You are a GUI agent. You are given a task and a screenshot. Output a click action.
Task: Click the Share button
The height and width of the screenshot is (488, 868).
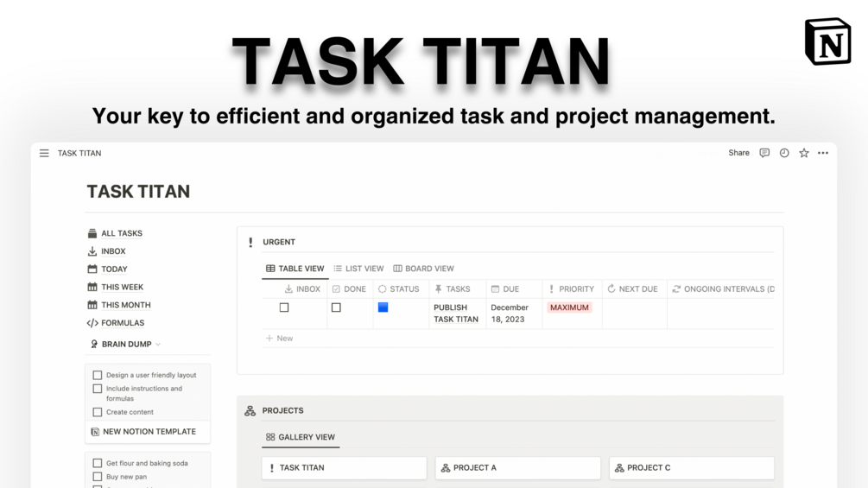point(738,153)
